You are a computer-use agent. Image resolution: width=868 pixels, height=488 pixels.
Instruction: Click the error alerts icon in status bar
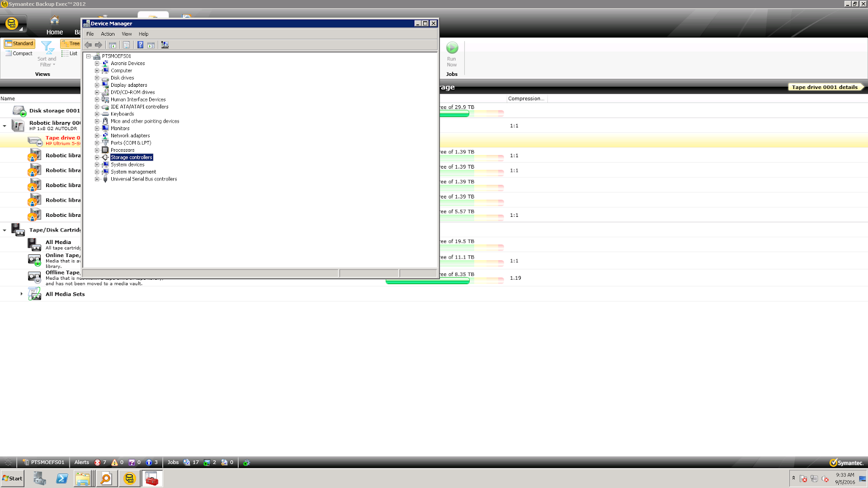point(98,463)
